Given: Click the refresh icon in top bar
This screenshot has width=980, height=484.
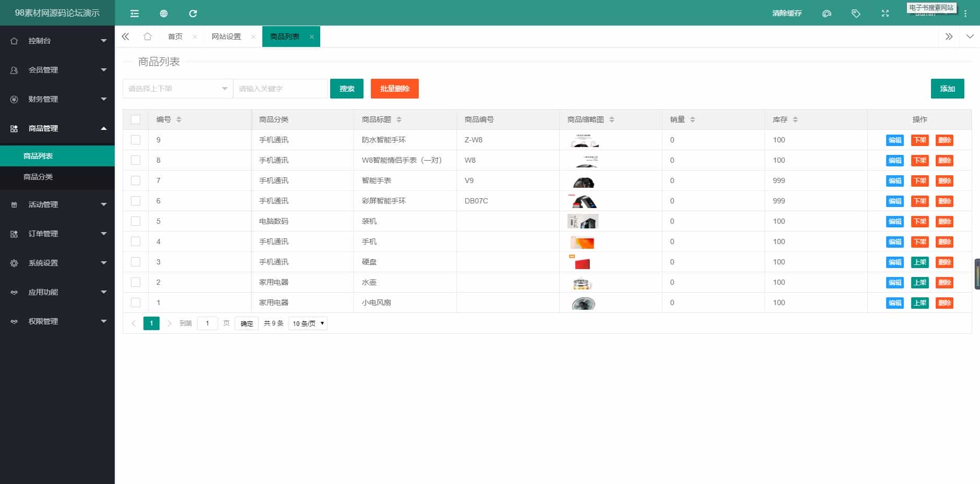Looking at the screenshot, I should pyautogui.click(x=193, y=14).
